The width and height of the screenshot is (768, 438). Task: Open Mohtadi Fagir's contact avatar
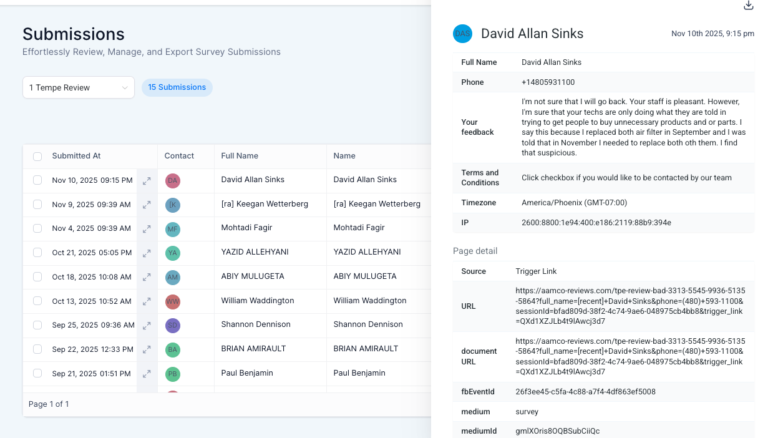point(173,228)
